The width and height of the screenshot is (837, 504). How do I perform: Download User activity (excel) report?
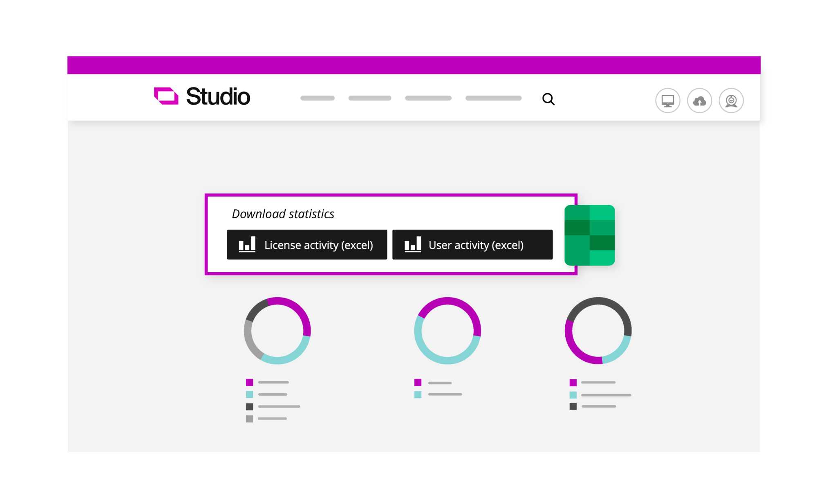472,244
